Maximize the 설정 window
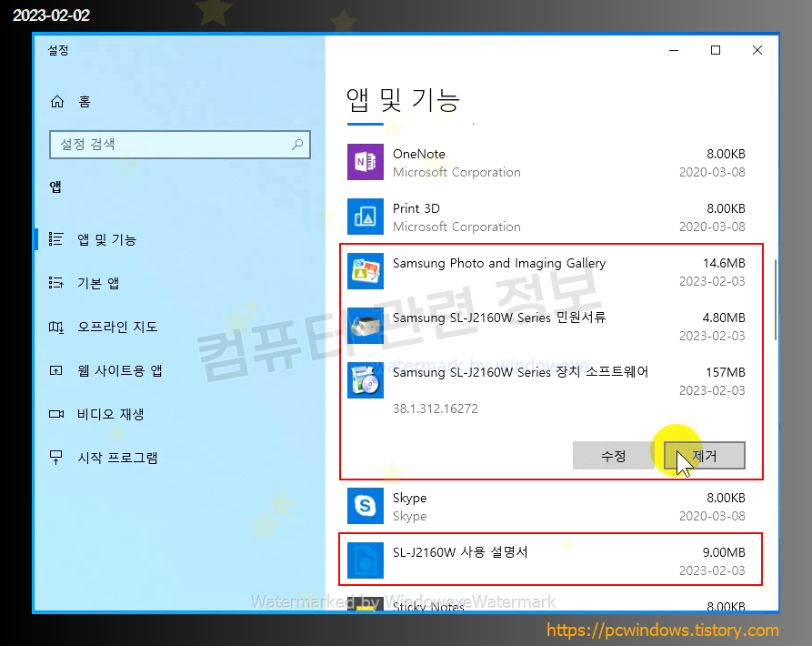 click(x=716, y=50)
